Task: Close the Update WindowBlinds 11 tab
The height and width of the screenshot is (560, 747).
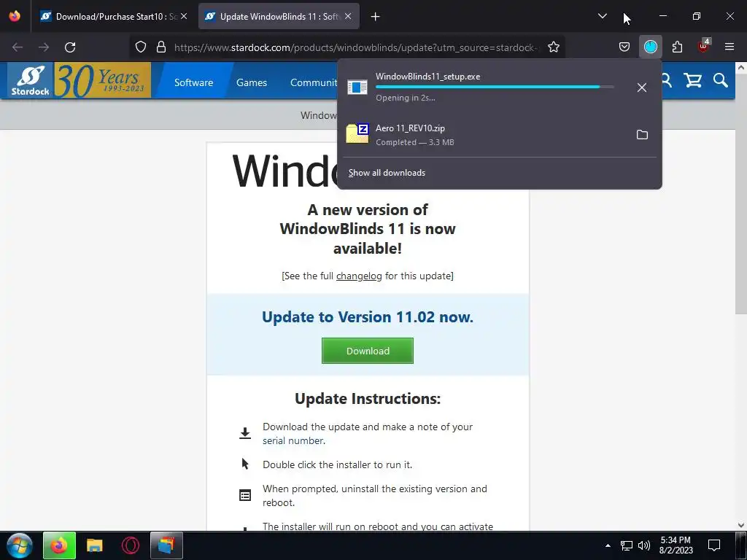Action: click(x=348, y=16)
